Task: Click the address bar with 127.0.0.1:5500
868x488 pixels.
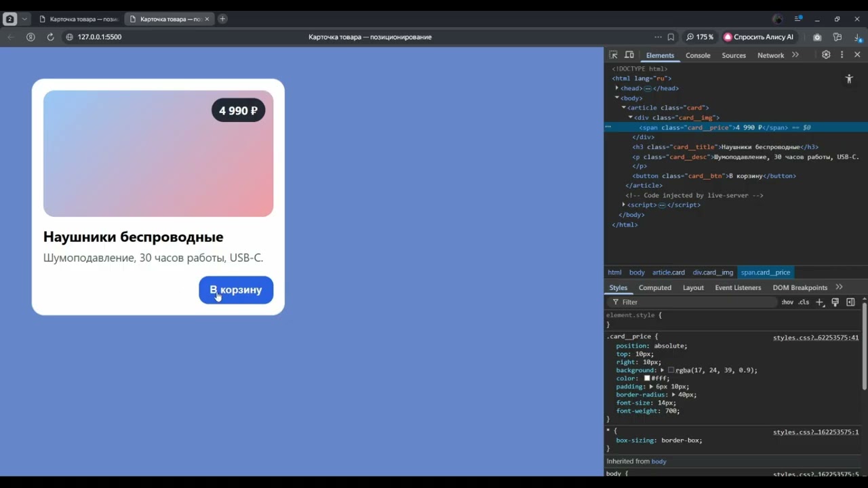Action: click(100, 37)
